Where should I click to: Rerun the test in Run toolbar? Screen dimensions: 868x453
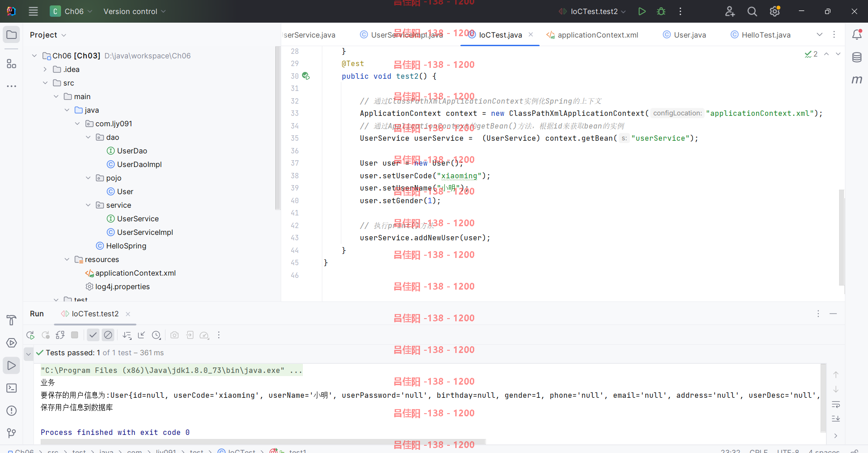coord(30,335)
